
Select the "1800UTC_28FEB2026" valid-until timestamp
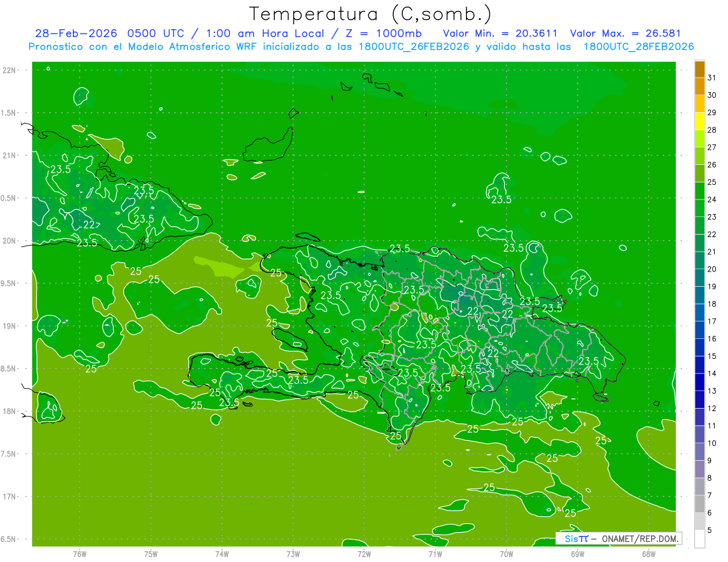[x=638, y=47]
